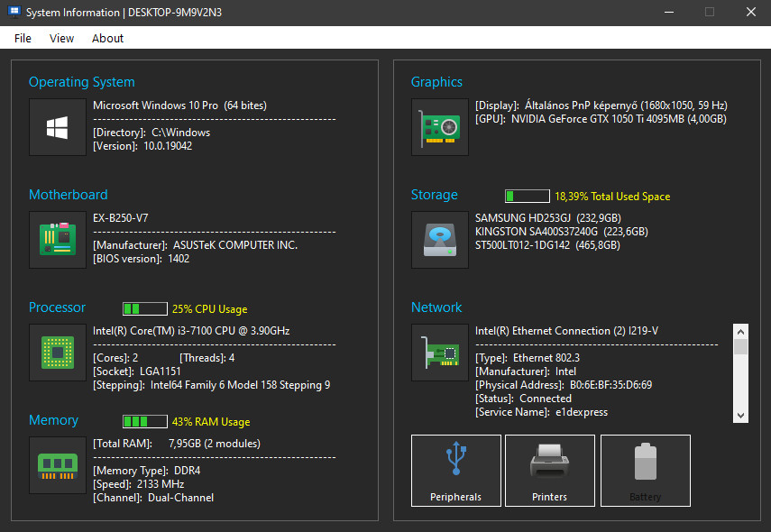The width and height of the screenshot is (771, 532).
Task: Click the CPU usage progress bar
Action: coord(145,308)
